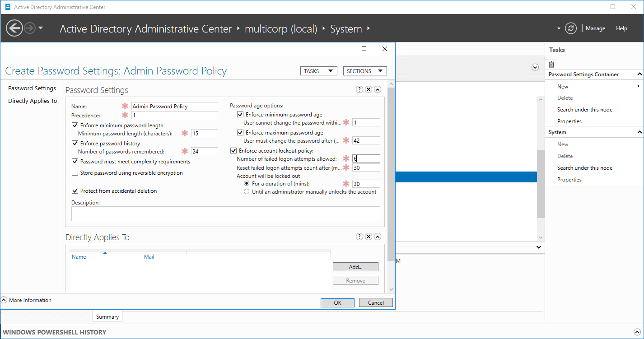Click the Cancel button
The image size is (644, 339).
tap(376, 302)
